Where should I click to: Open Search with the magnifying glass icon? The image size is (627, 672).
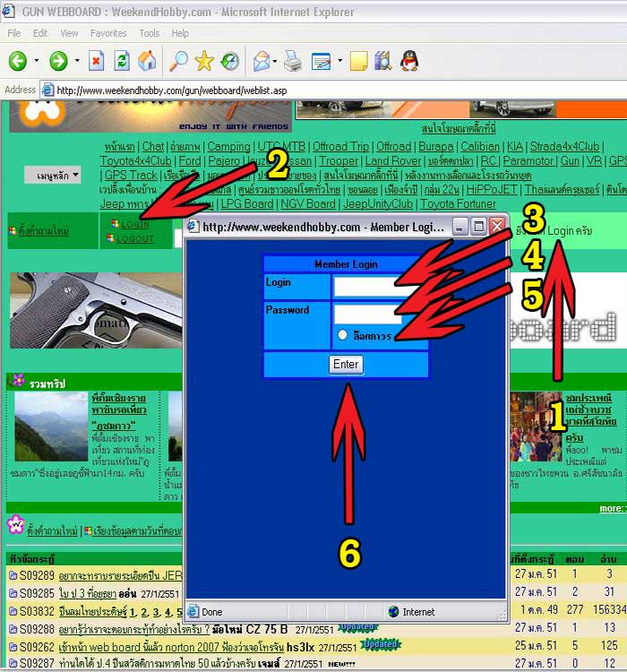click(178, 61)
